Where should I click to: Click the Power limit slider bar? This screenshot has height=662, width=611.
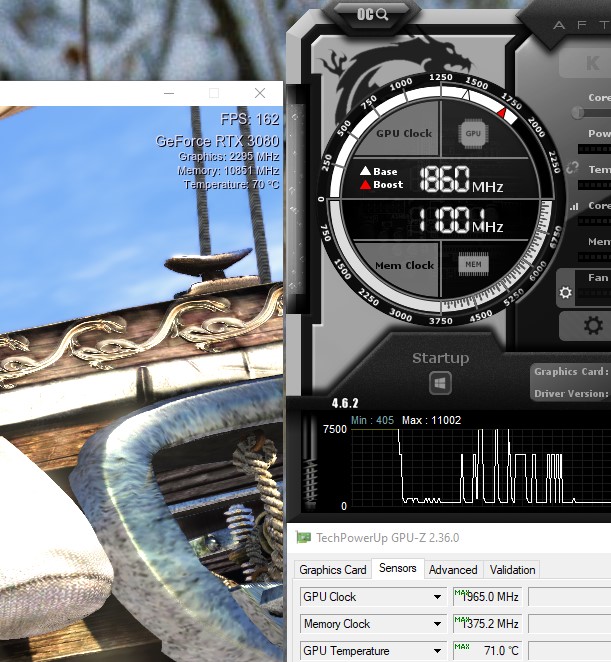[x=594, y=149]
